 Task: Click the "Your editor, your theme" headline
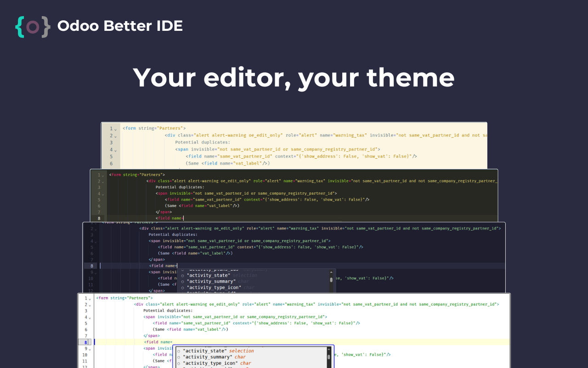[294, 77]
